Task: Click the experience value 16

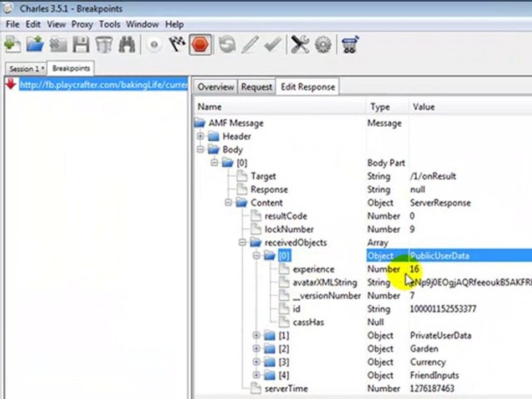Action: (x=415, y=269)
